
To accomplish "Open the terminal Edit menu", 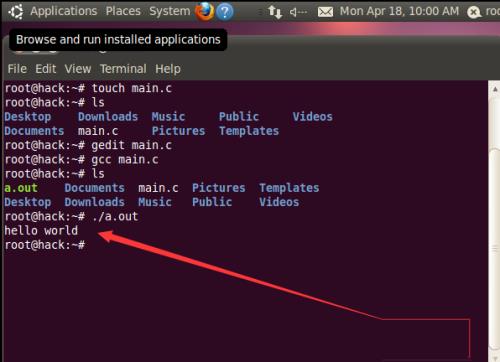I will click(x=46, y=69).
